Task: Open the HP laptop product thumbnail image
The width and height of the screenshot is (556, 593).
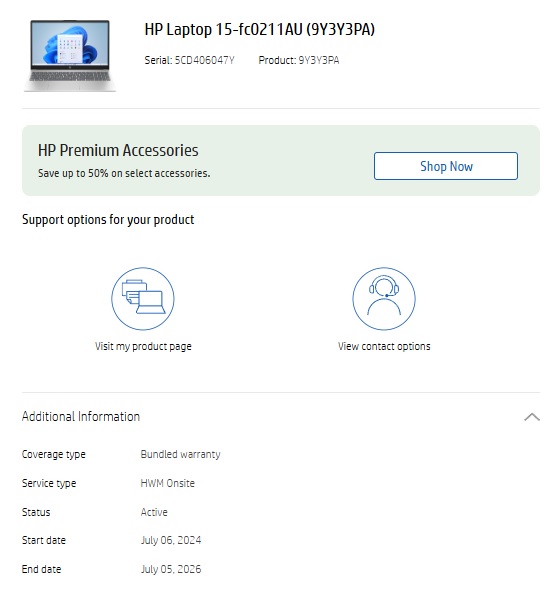Action: 70,56
